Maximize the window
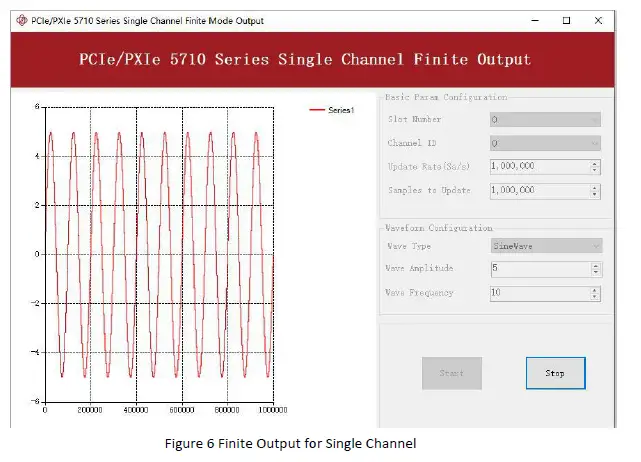The image size is (641, 462). [x=566, y=20]
